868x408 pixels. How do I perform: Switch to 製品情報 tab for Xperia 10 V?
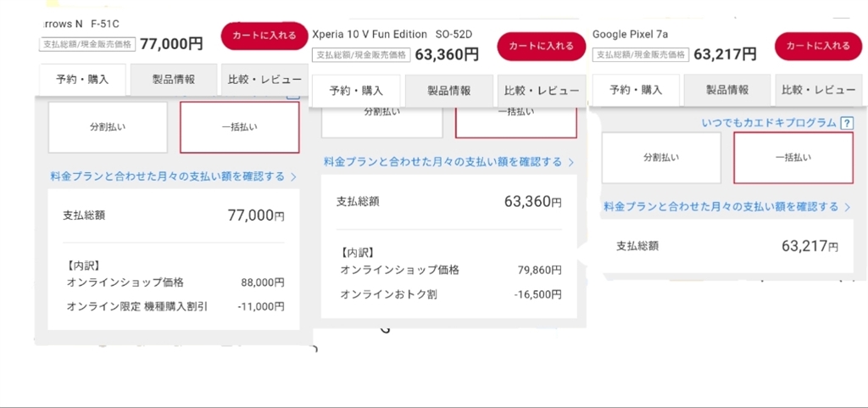click(448, 91)
